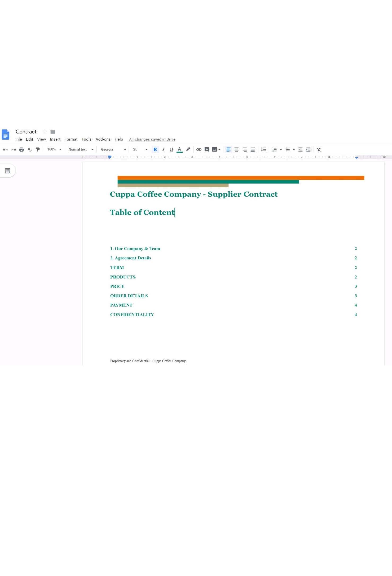Open the text color picker
Screen dimensions: 392x576
pyautogui.click(x=179, y=150)
